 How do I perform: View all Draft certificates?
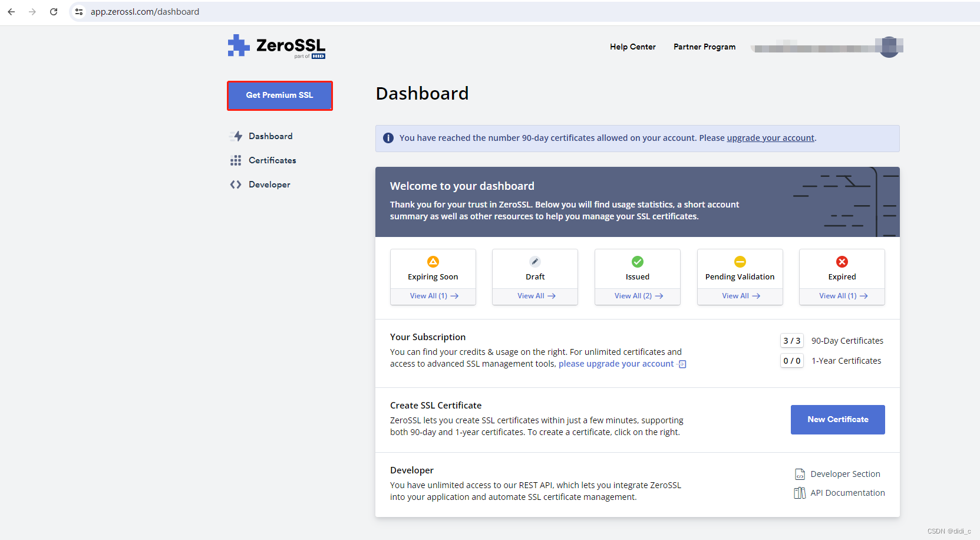536,296
